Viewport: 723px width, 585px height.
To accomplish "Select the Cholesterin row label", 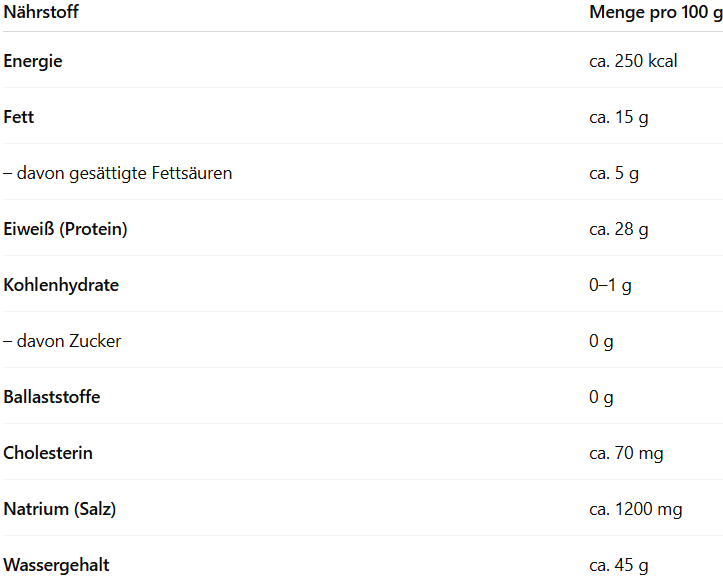I will [48, 453].
